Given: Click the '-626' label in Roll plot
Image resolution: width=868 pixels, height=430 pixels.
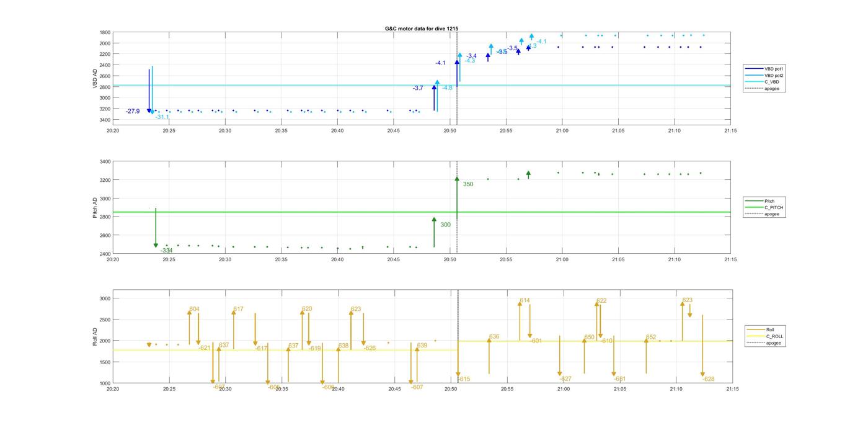Looking at the screenshot, I should pos(370,348).
